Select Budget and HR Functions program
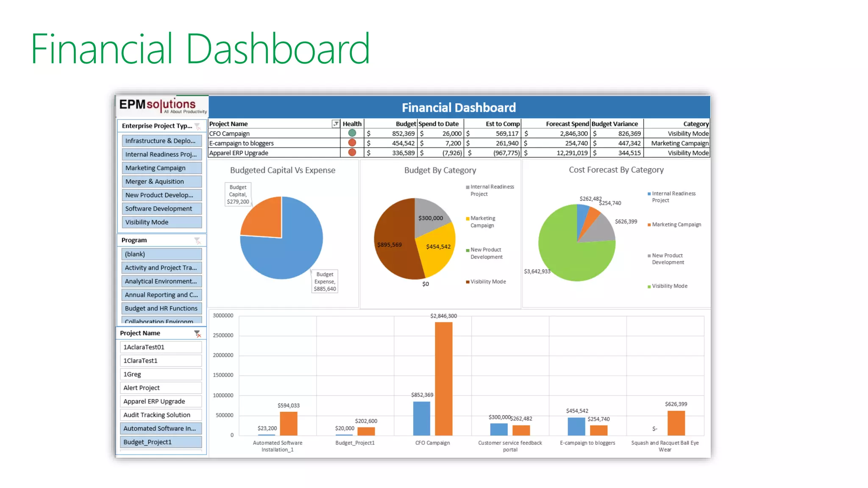Image resolution: width=868 pixels, height=488 pixels. tap(161, 308)
